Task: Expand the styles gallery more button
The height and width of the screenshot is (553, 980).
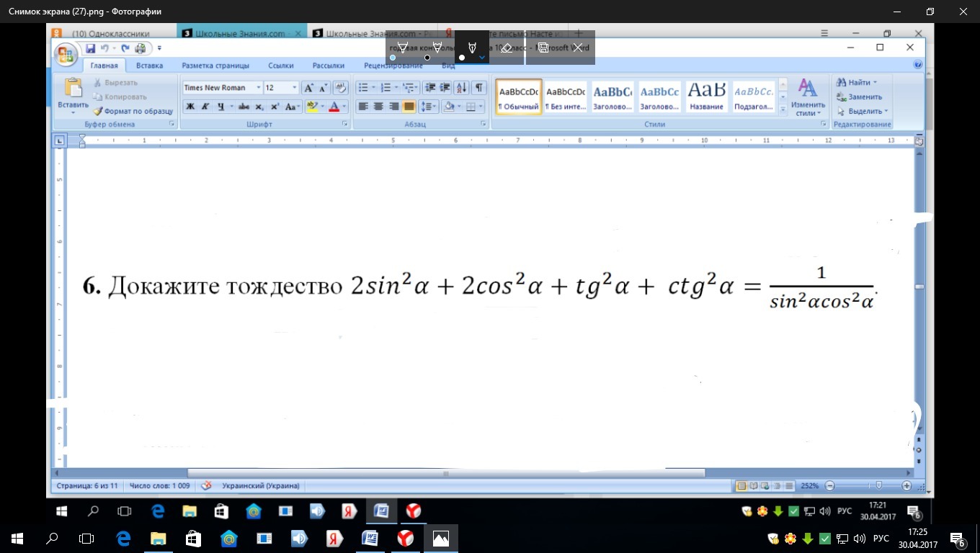Action: click(783, 109)
